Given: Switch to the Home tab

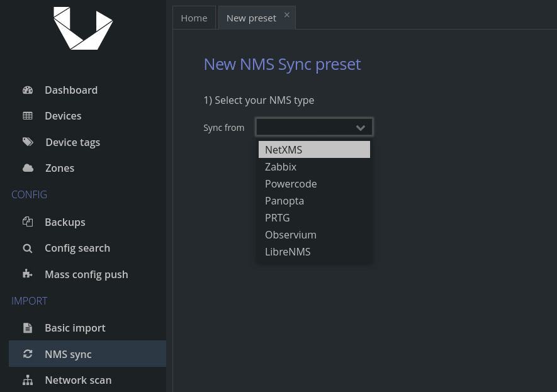Looking at the screenshot, I should (194, 18).
